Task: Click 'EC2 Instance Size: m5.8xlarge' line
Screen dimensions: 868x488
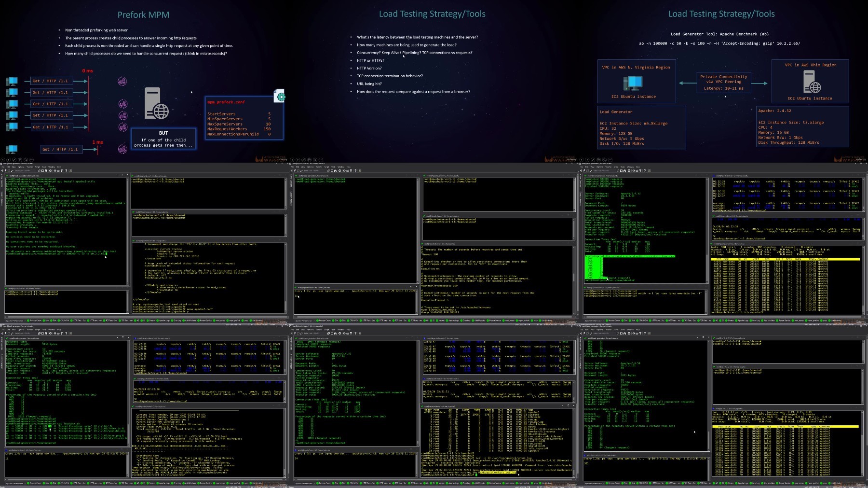Action: coord(634,124)
